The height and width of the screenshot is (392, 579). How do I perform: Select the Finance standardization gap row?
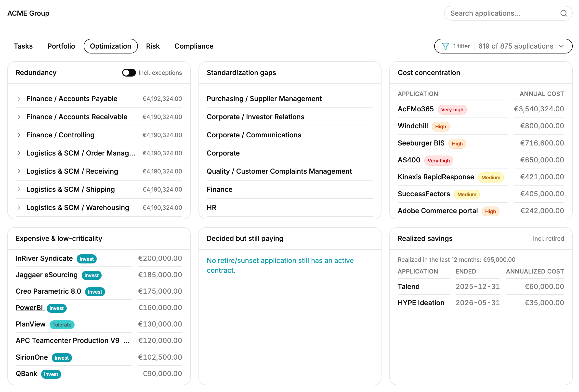(290, 190)
